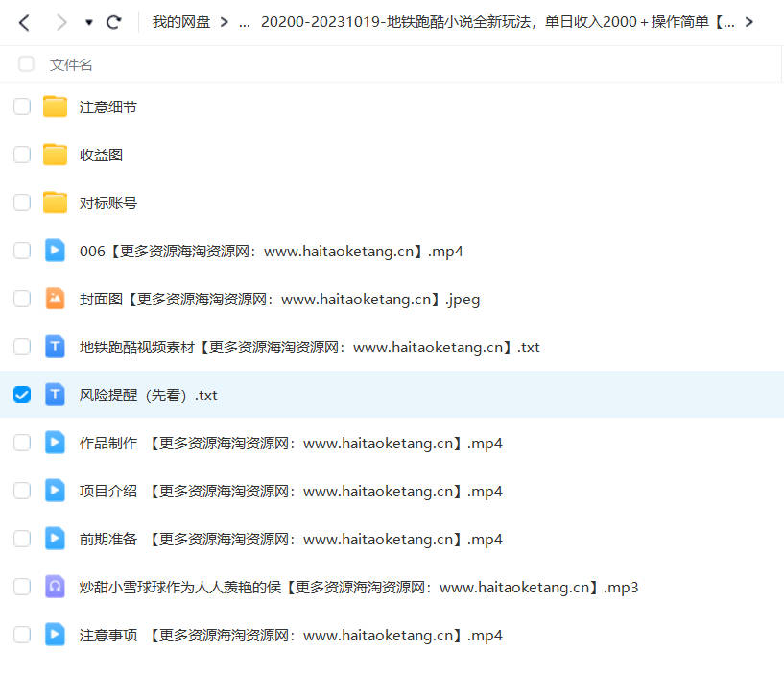The width and height of the screenshot is (784, 675).
Task: Open file name 风险提醒（先看）.txt
Action: coord(149,396)
